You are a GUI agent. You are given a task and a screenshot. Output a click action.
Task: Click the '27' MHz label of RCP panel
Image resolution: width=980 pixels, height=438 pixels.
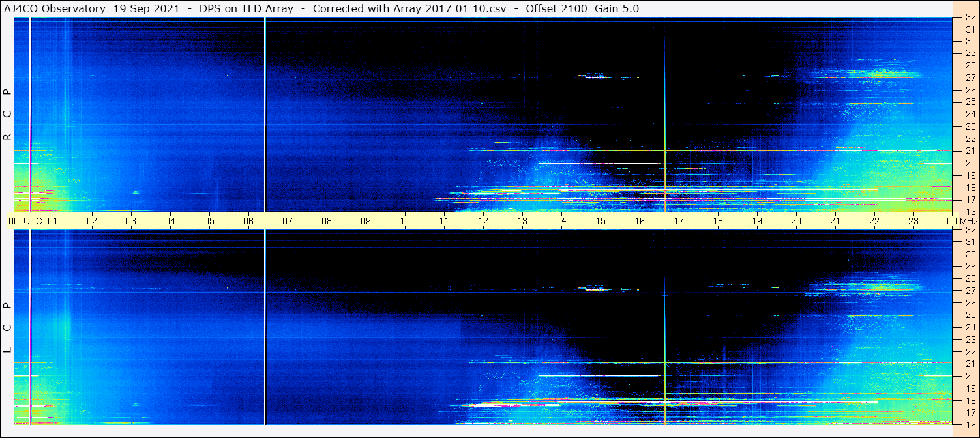point(970,78)
